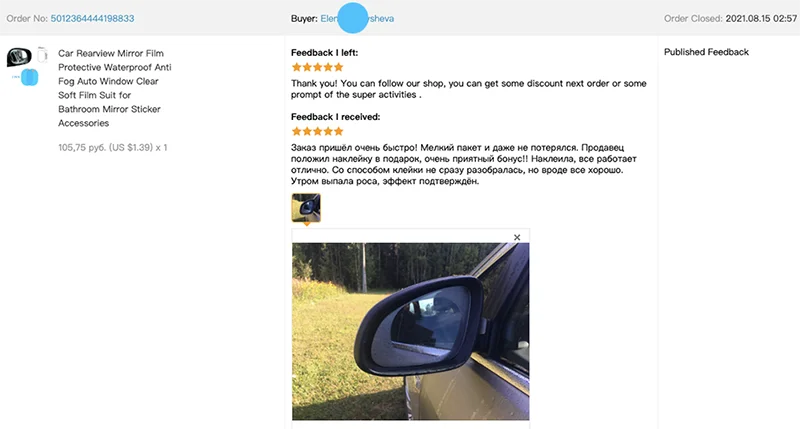Open order number 5012364444198833
This screenshot has height=429, width=800.
[92, 18]
